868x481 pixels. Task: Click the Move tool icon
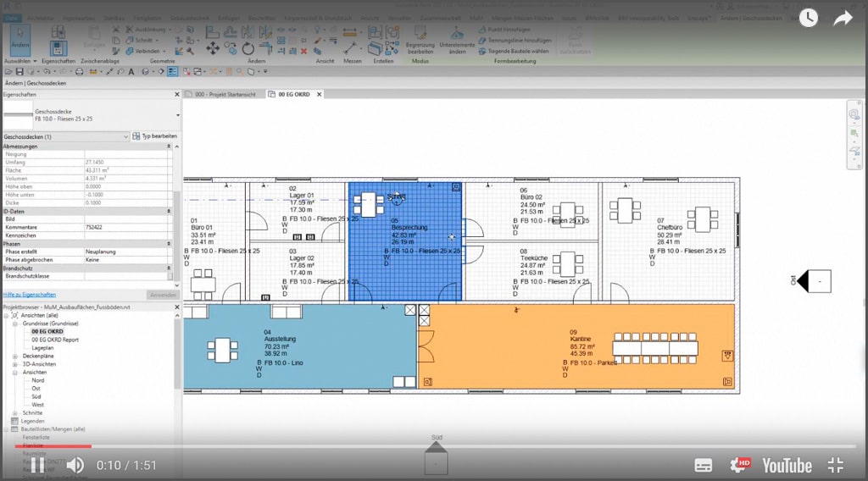point(212,49)
